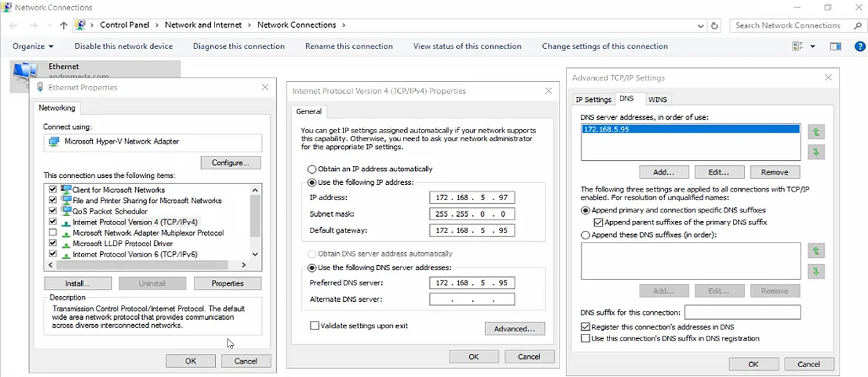Click the search magnifier icon
Image resolution: width=868 pixels, height=377 pixels.
857,25
